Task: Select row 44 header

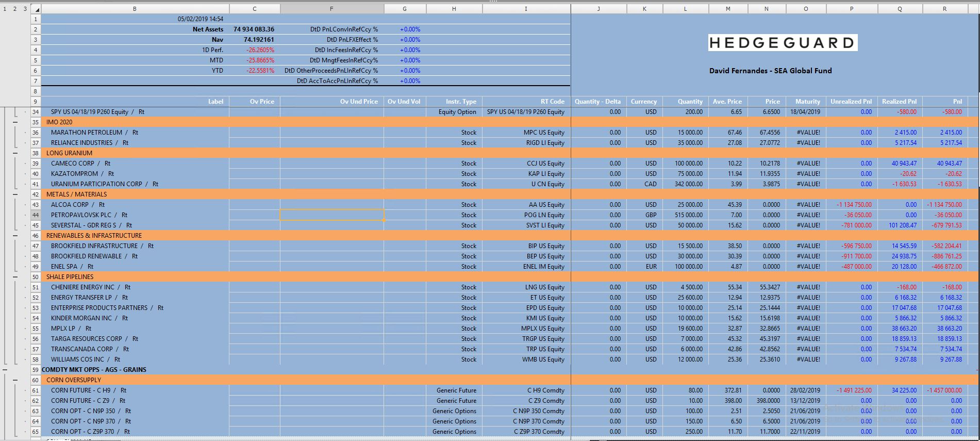Action: point(36,215)
